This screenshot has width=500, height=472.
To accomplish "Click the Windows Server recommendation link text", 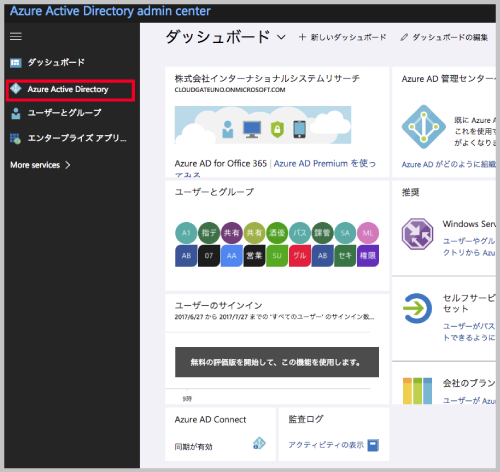I will pyautogui.click(x=469, y=247).
